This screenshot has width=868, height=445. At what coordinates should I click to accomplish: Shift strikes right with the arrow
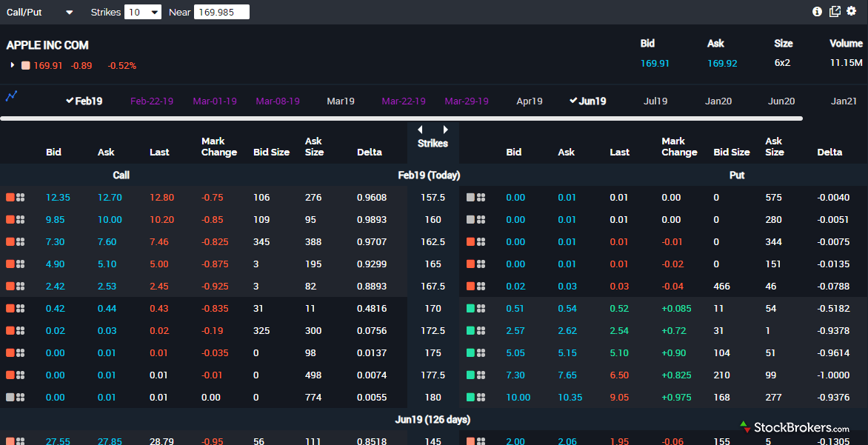[446, 130]
